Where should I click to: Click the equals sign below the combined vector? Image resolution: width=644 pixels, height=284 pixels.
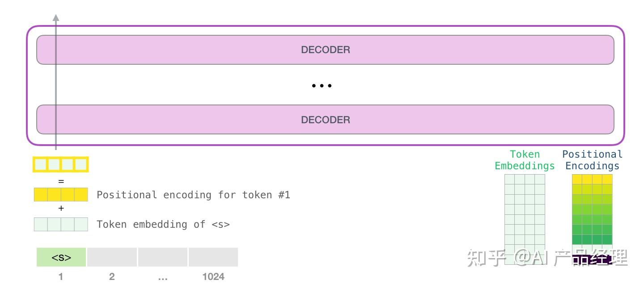coord(61,181)
